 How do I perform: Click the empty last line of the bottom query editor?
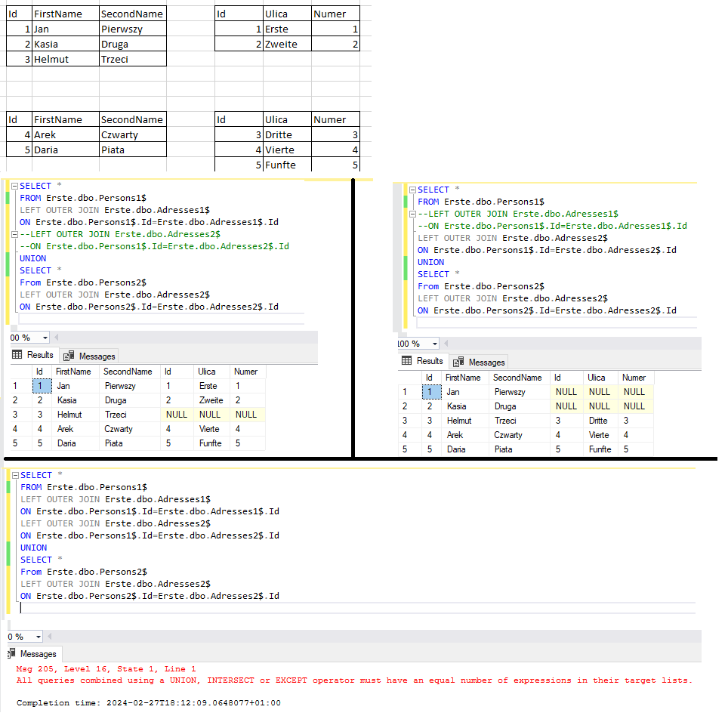pyautogui.click(x=357, y=608)
